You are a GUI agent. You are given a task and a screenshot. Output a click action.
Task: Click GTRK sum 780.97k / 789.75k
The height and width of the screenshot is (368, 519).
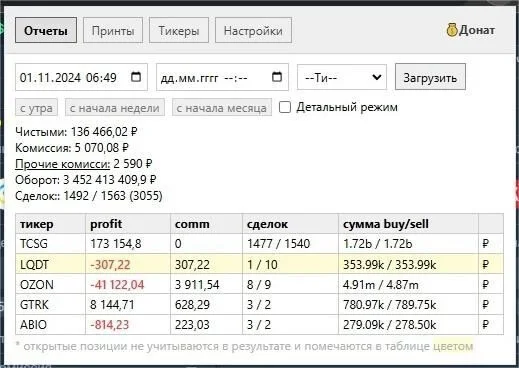pos(390,305)
